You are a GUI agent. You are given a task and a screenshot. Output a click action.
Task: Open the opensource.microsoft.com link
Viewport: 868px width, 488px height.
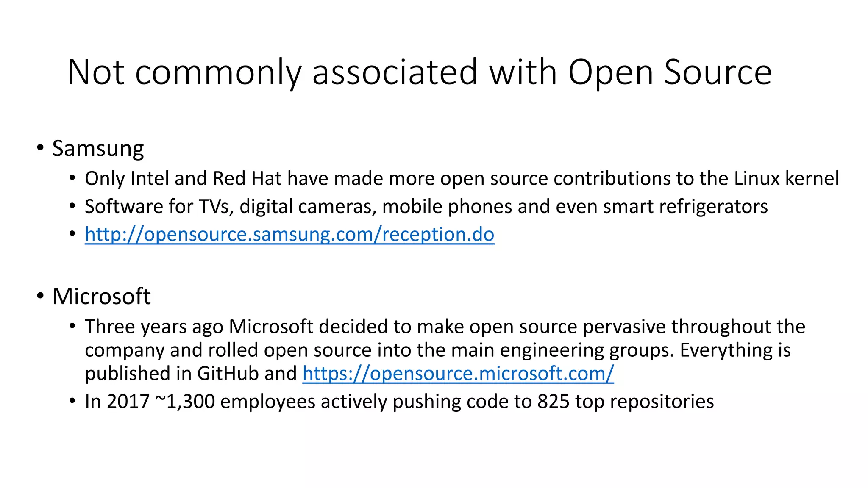(458, 374)
